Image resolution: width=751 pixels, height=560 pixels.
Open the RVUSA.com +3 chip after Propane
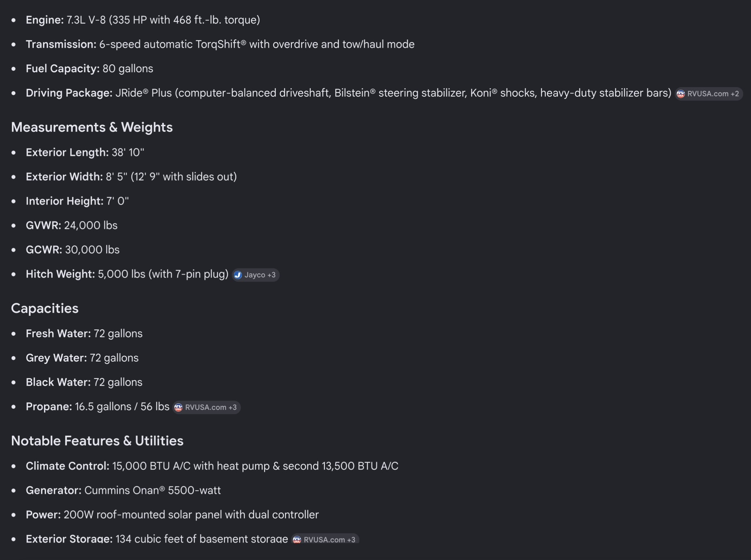pyautogui.click(x=207, y=407)
